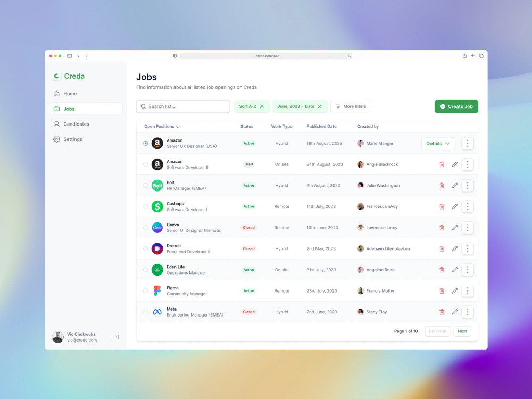The width and height of the screenshot is (532, 399).
Task: Open more options menu for Drench row
Action: [468, 248]
